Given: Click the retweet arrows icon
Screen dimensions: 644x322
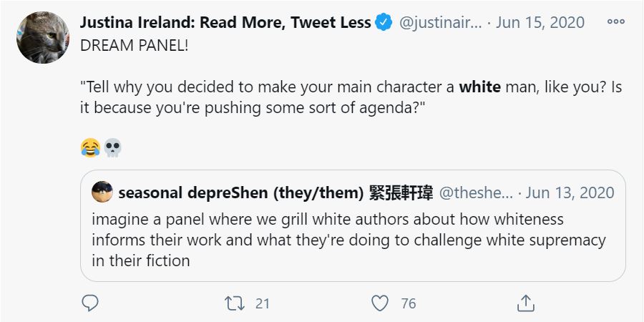Looking at the screenshot, I should (x=234, y=303).
